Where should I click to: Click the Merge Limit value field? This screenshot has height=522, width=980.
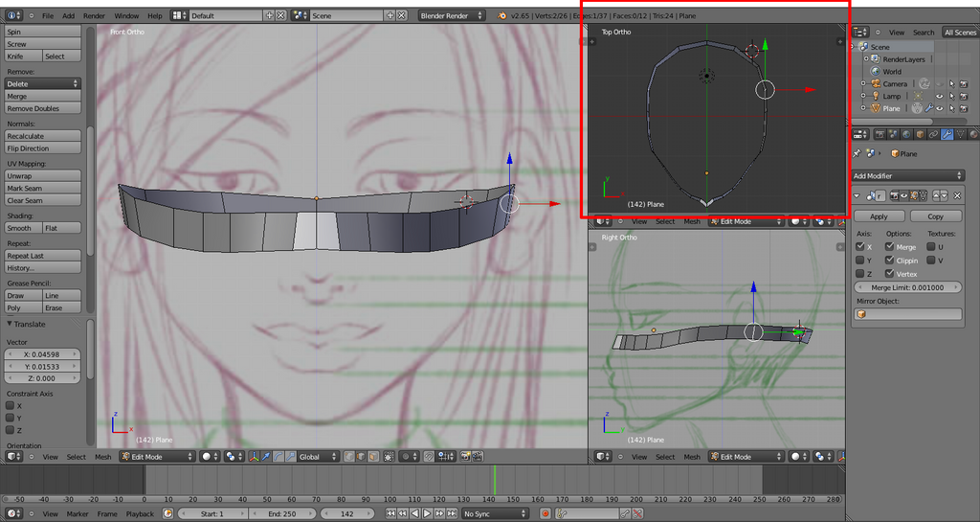point(907,287)
